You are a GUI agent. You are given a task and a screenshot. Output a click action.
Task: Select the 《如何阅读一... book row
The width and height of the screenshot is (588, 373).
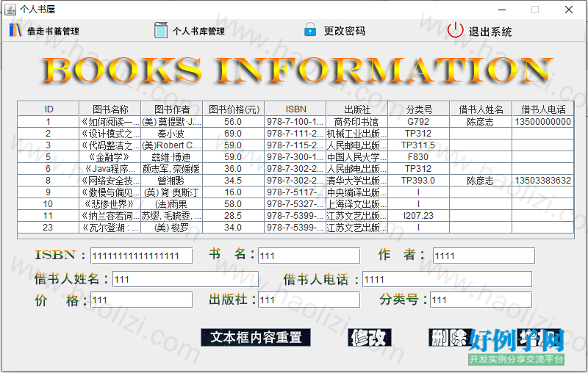click(295, 122)
